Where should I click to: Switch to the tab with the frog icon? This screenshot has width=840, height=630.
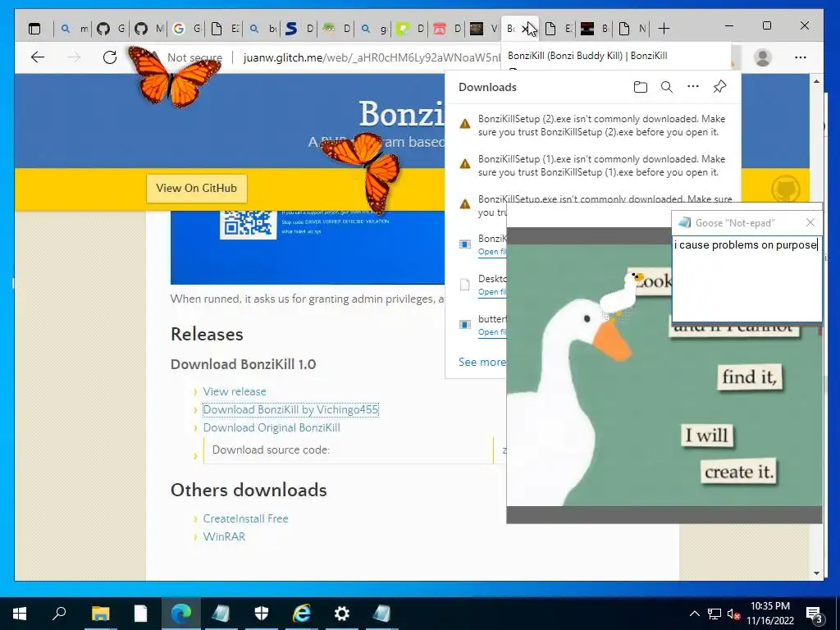pyautogui.click(x=336, y=29)
